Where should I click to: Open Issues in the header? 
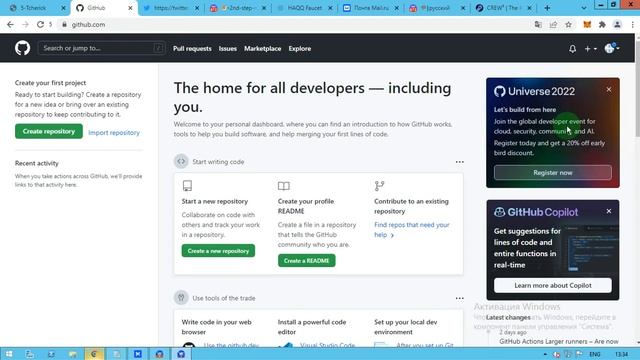click(227, 49)
